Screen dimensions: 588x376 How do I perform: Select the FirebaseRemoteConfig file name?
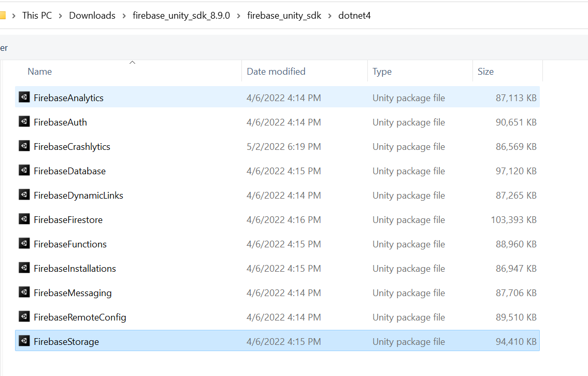[80, 317]
